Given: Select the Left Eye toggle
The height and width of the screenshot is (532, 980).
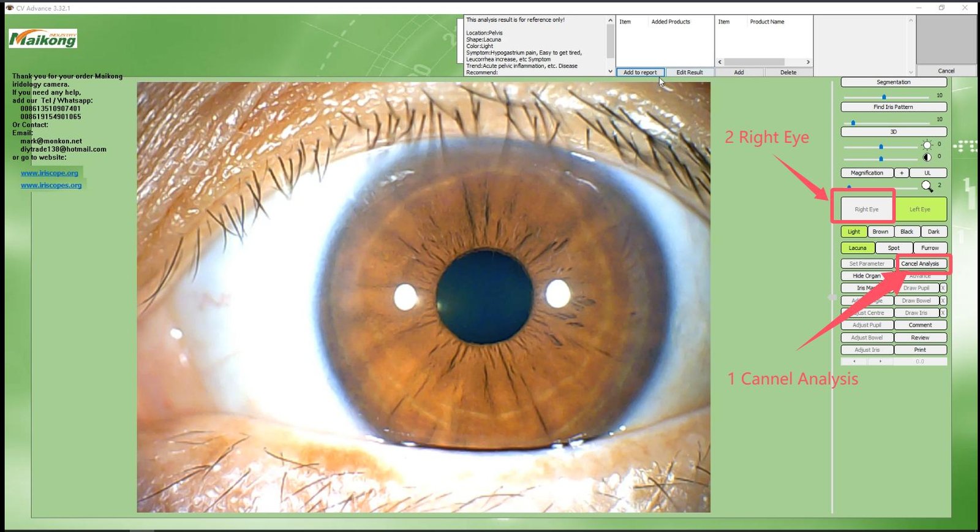Looking at the screenshot, I should point(920,209).
